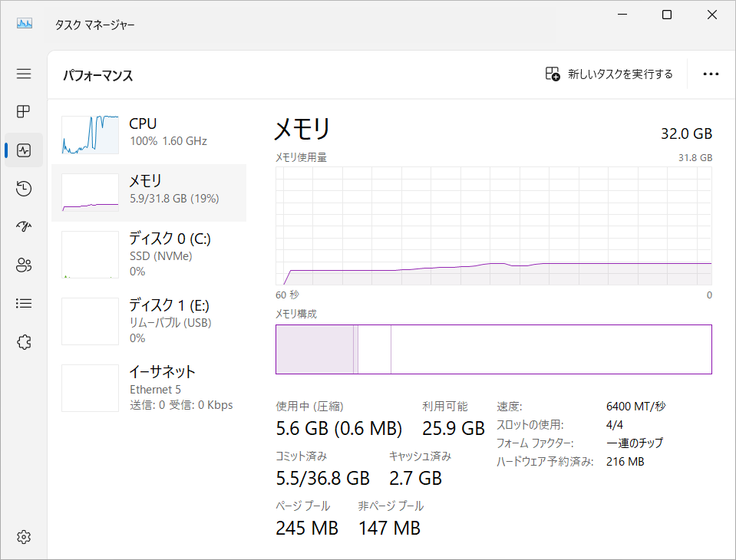Click the メモリ使用量 usage graph
Image resolution: width=736 pixels, height=560 pixels.
(493, 226)
